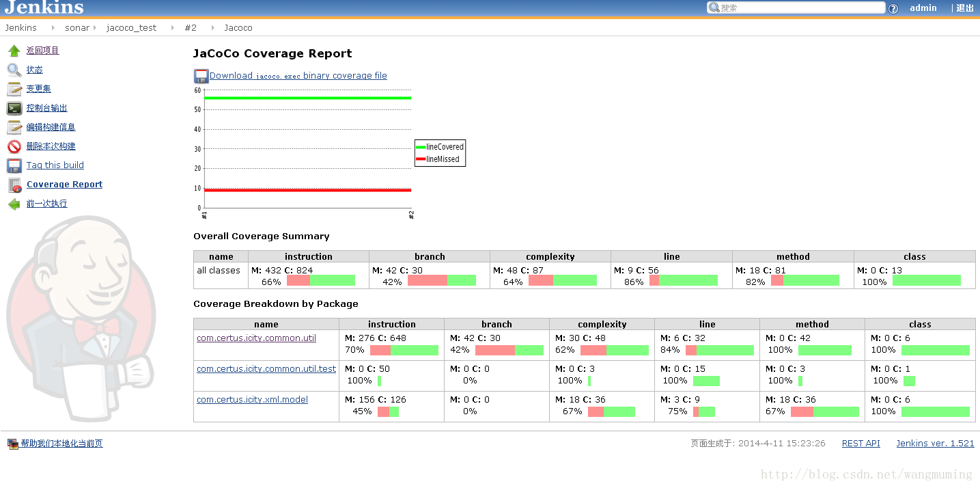Screen dimensions: 980x488
Task: Open the 控制台输出 link
Action: point(47,108)
